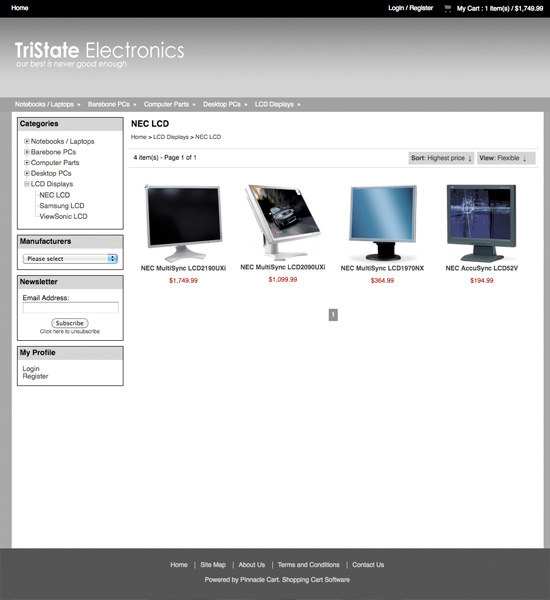Expand the Notebooks / Laptops tree node
Viewport: 550px width, 600px height.
coord(27,141)
